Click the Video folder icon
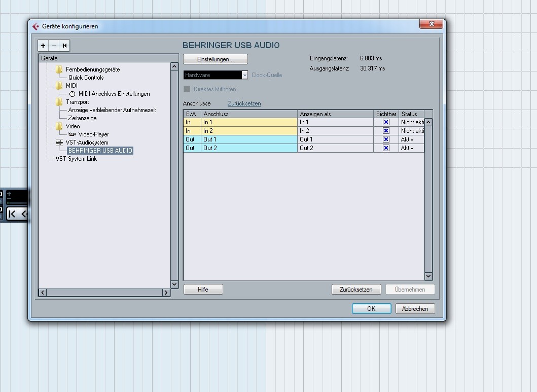 click(59, 126)
